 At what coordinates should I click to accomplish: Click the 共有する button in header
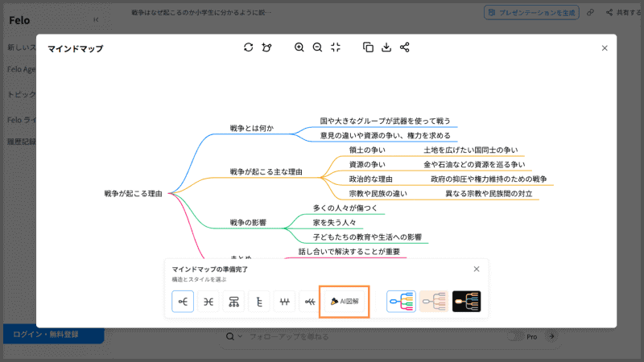point(623,12)
